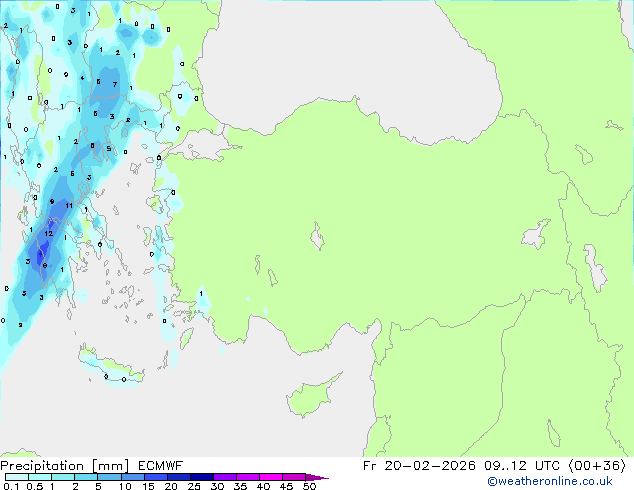Image resolution: width=634 pixels, height=490 pixels.
Task: Click the legend scale label '40'
Action: [x=263, y=486]
